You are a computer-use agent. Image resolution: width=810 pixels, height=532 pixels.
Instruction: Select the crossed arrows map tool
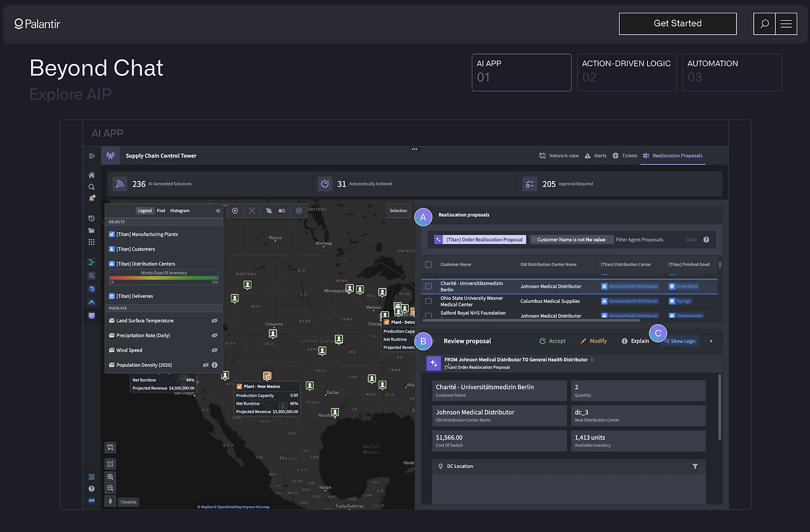click(251, 211)
